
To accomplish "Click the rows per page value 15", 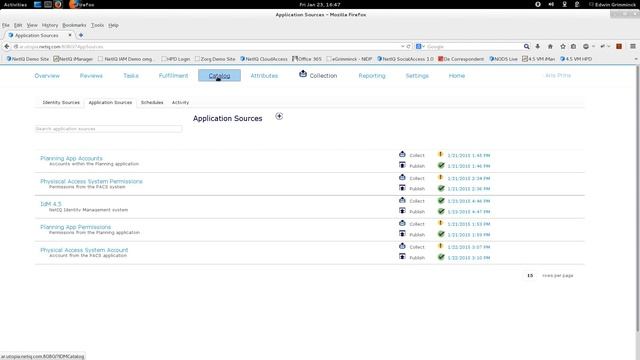I will click(530, 276).
